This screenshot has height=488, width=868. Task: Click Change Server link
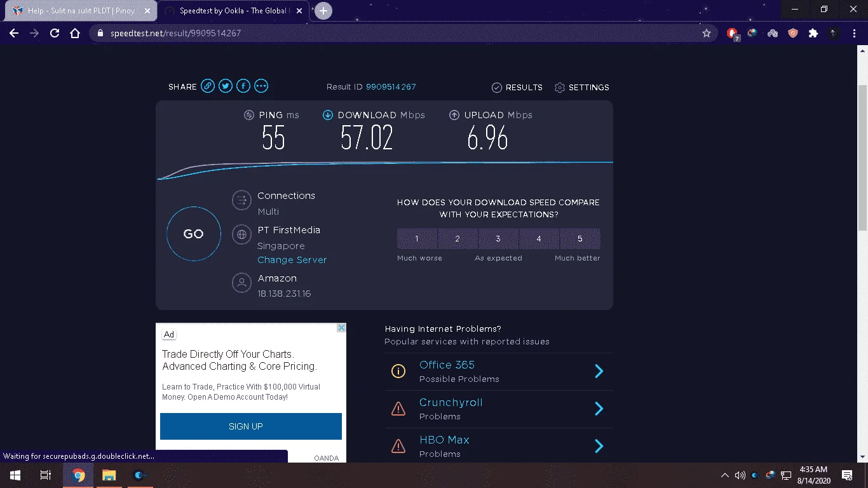click(x=292, y=260)
